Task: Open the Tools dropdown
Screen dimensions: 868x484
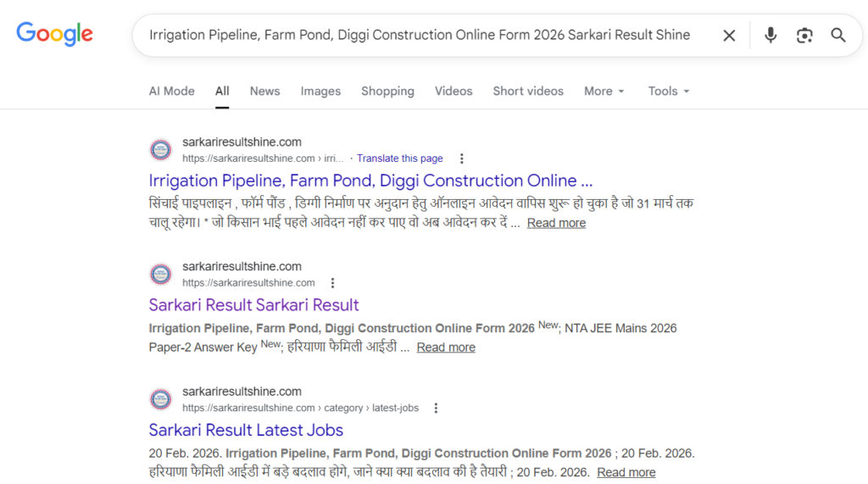Action: [x=668, y=92]
